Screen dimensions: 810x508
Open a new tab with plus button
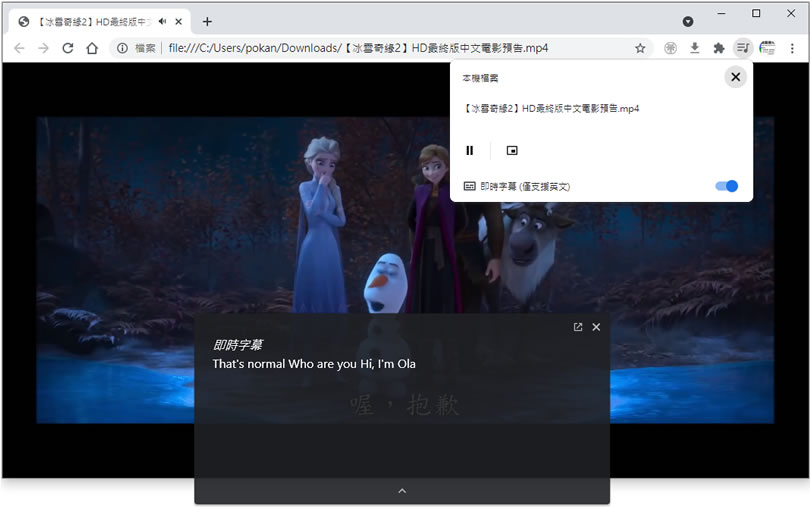pyautogui.click(x=207, y=21)
